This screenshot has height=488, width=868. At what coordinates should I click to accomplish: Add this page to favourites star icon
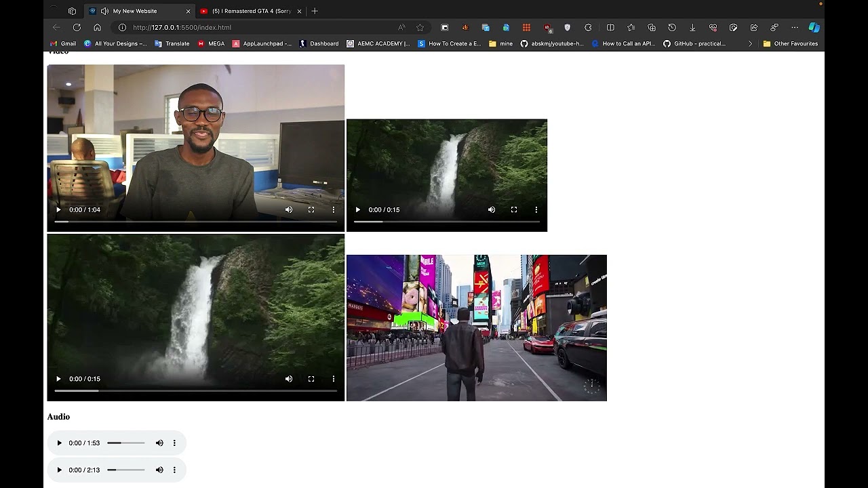point(420,27)
